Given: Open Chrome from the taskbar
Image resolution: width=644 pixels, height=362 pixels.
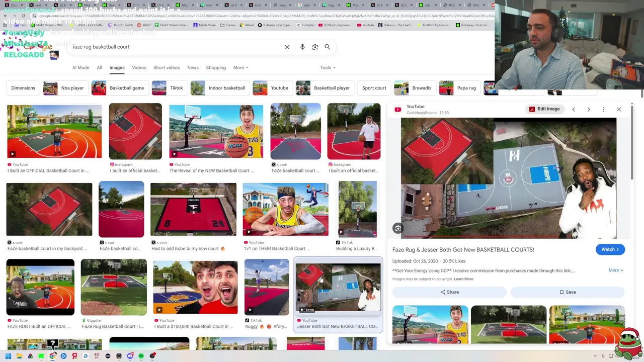Looking at the screenshot, I should [x=52, y=356].
